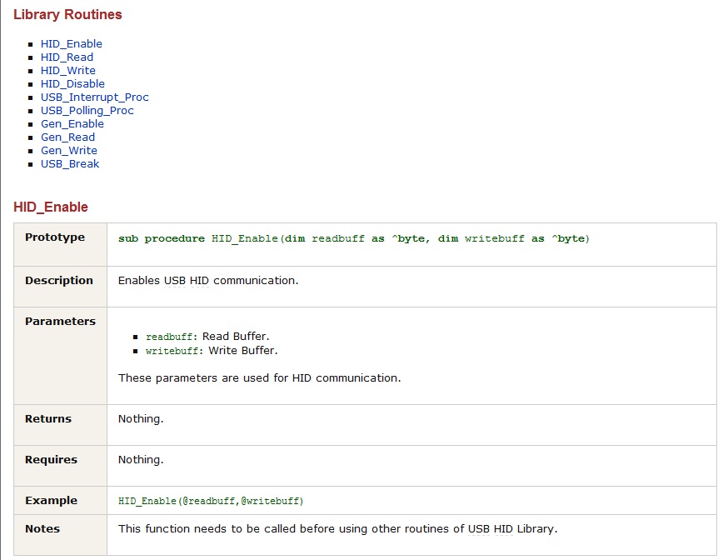Click the text 'Enables USB HID communication.'

(x=208, y=281)
